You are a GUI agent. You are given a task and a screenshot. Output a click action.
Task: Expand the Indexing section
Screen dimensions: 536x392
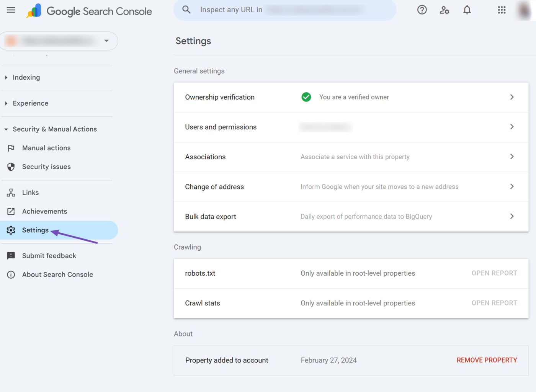tap(26, 77)
